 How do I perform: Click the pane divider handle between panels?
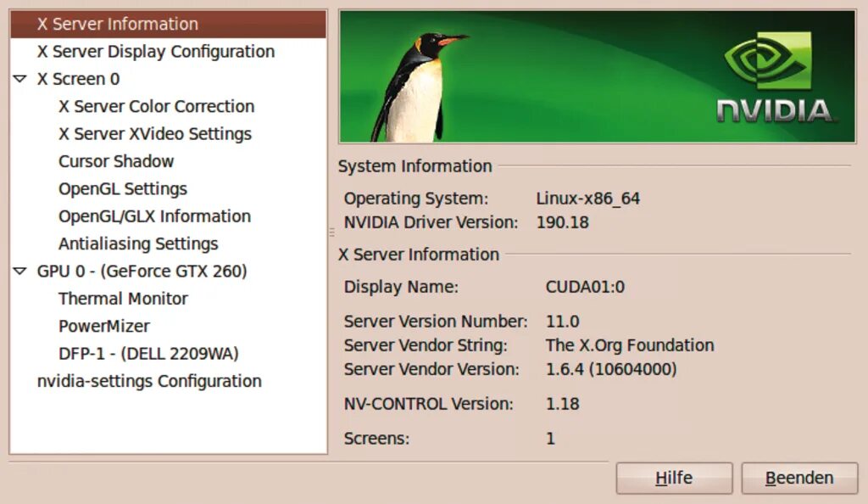(x=332, y=232)
